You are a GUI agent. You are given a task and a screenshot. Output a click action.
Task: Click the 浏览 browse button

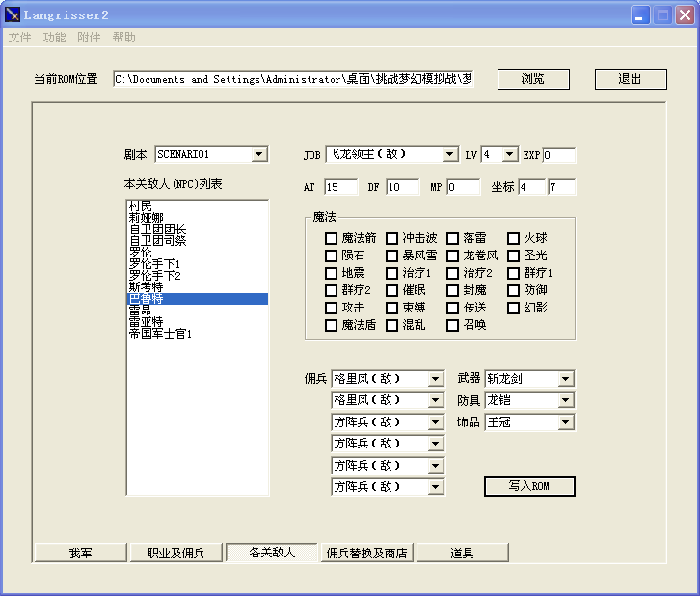[x=533, y=79]
